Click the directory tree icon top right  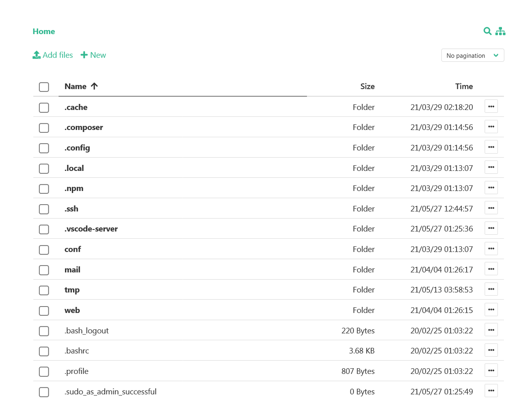point(501,31)
